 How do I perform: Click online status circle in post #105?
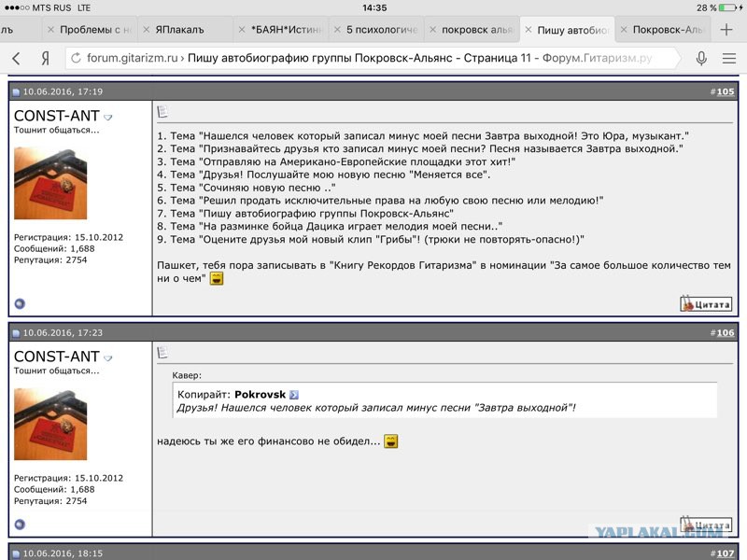[x=20, y=304]
